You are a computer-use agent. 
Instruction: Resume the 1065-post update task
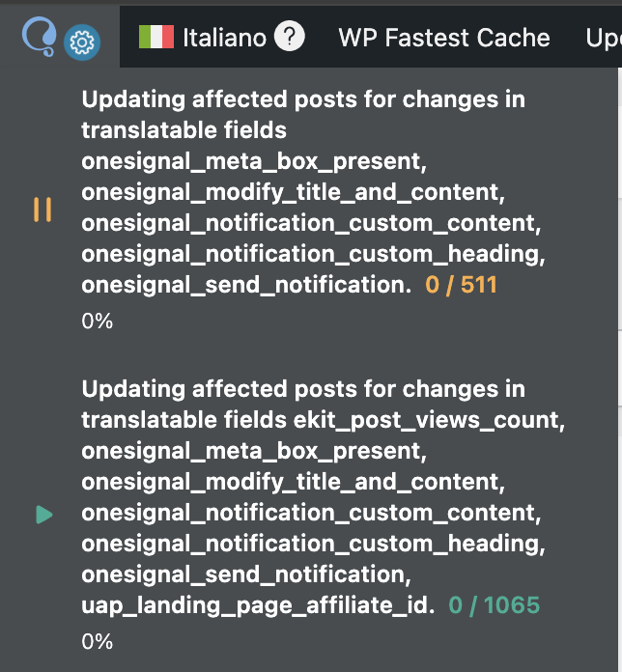(x=43, y=515)
